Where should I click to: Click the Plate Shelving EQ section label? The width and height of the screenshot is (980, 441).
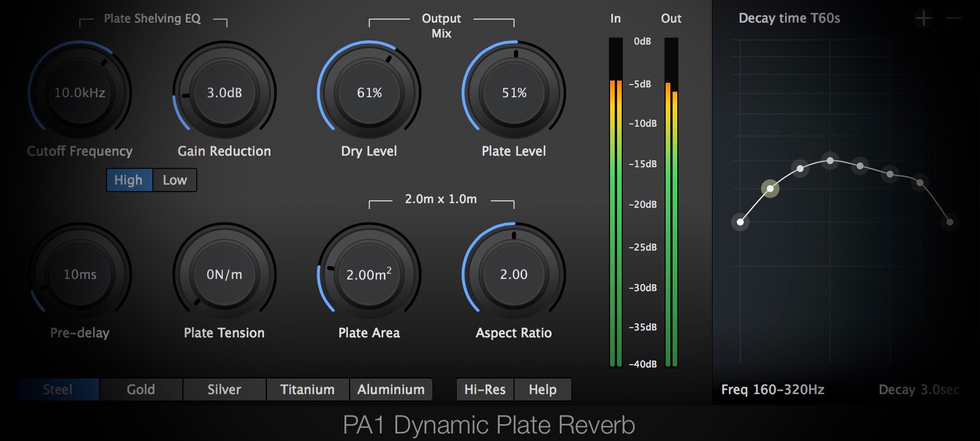coord(152,19)
